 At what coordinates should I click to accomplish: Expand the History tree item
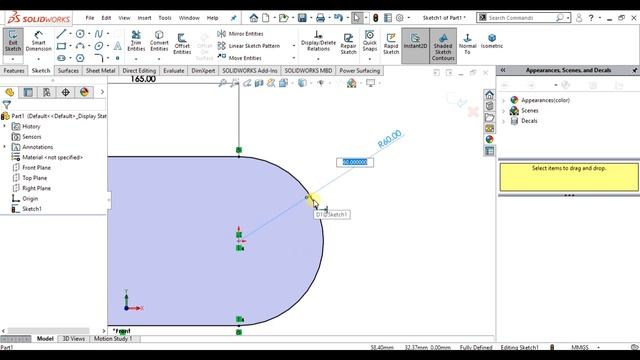[4, 127]
